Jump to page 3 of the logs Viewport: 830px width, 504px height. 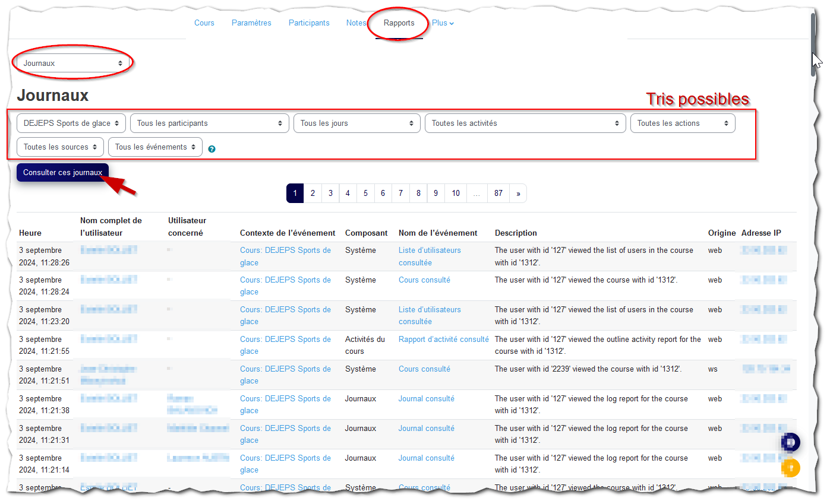click(x=330, y=194)
